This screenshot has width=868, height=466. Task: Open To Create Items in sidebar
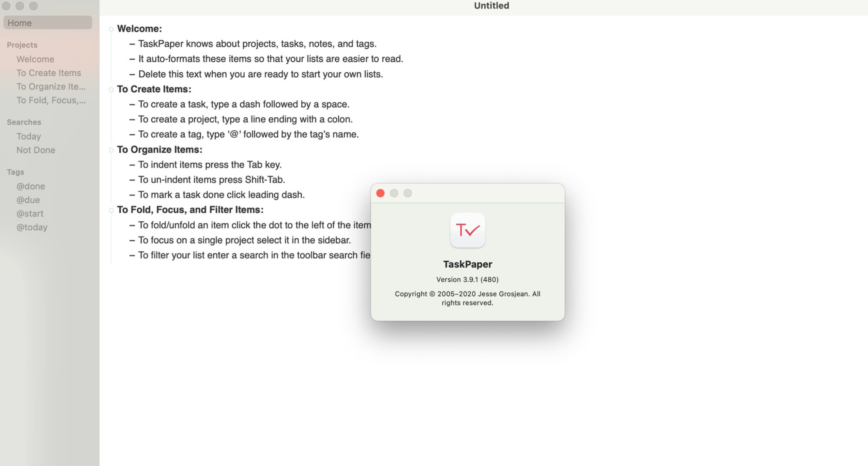click(49, 73)
